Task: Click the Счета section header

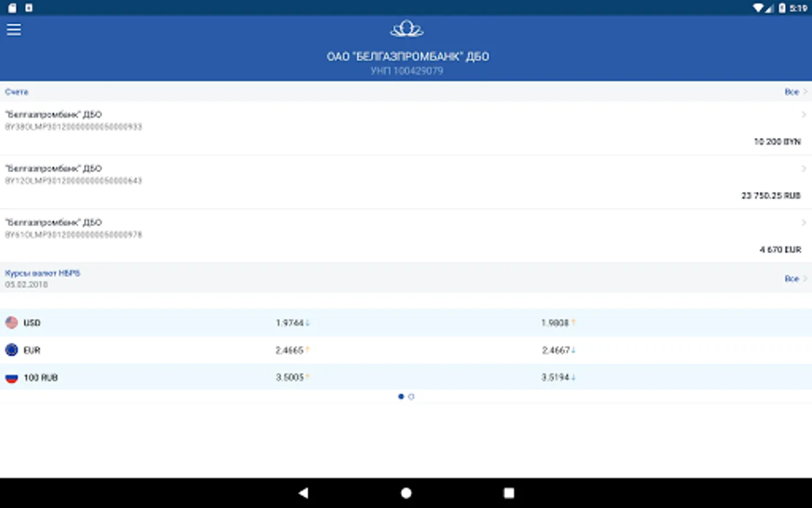Action: pyautogui.click(x=16, y=91)
